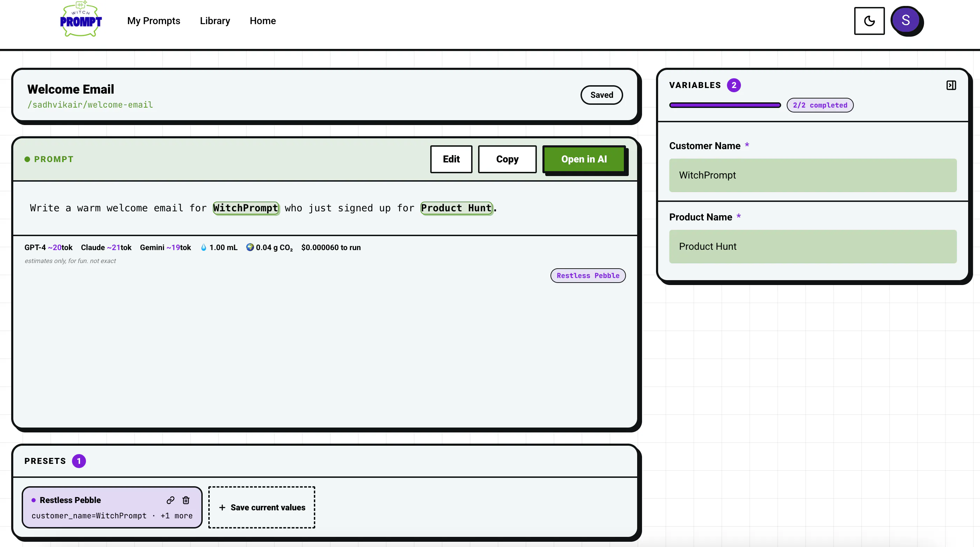The image size is (980, 547).
Task: Click the variables completion progress bar
Action: 725,105
